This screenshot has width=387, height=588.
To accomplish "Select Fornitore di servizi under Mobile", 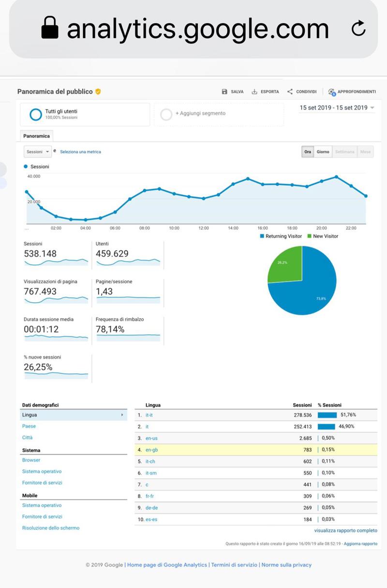I will pos(43,516).
